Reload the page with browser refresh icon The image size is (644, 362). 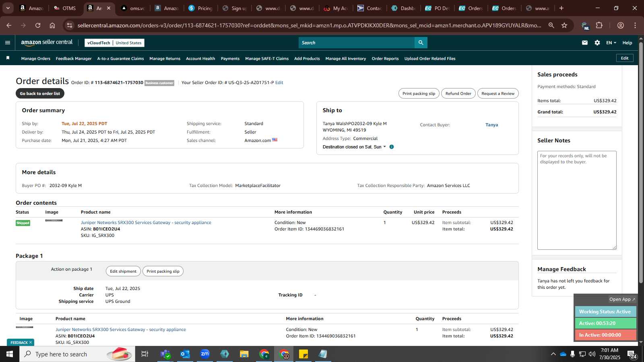(38, 25)
